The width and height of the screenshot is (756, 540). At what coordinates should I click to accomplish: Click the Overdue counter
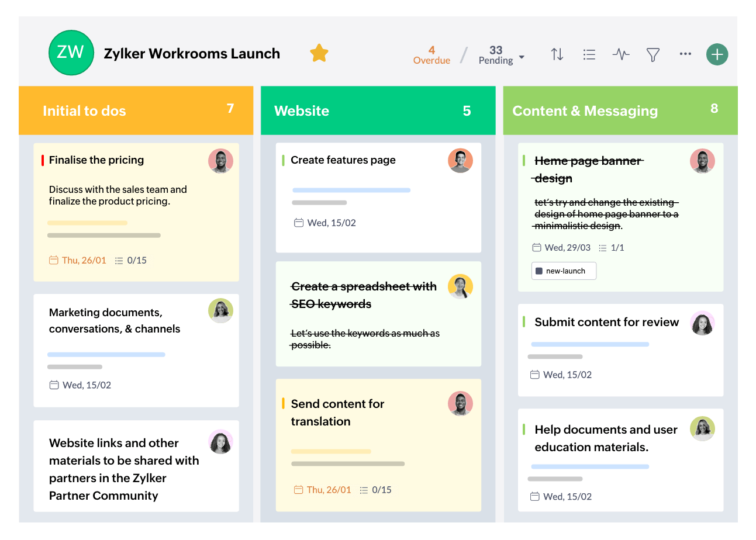click(x=431, y=54)
